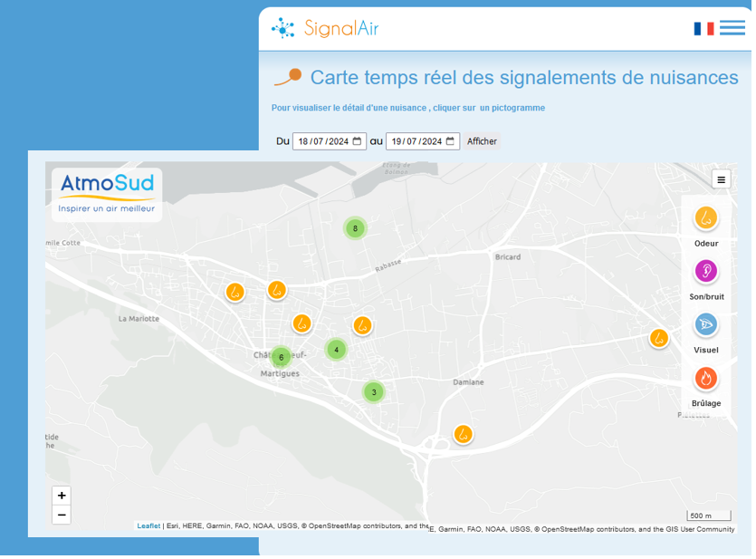Click the French flag language icon
756x559 pixels.
[703, 28]
